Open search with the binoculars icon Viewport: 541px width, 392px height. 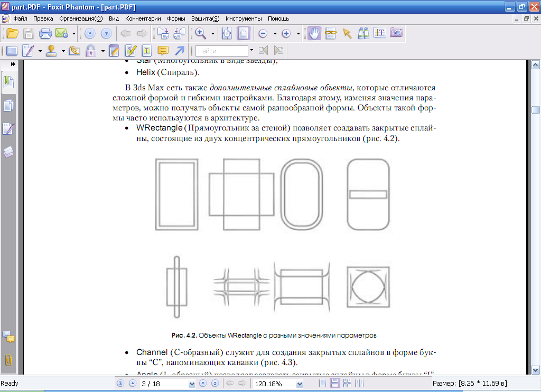tap(363, 33)
